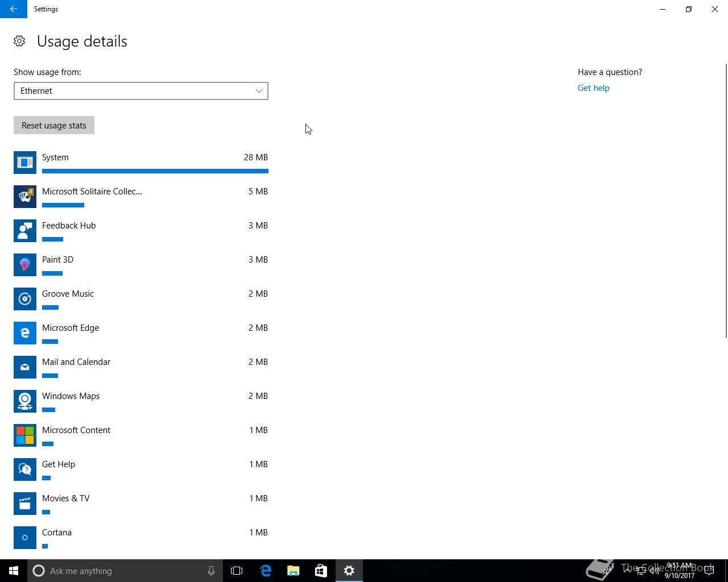Viewport: 728px width, 582px height.
Task: Click the Windows Maps icon
Action: pos(25,401)
